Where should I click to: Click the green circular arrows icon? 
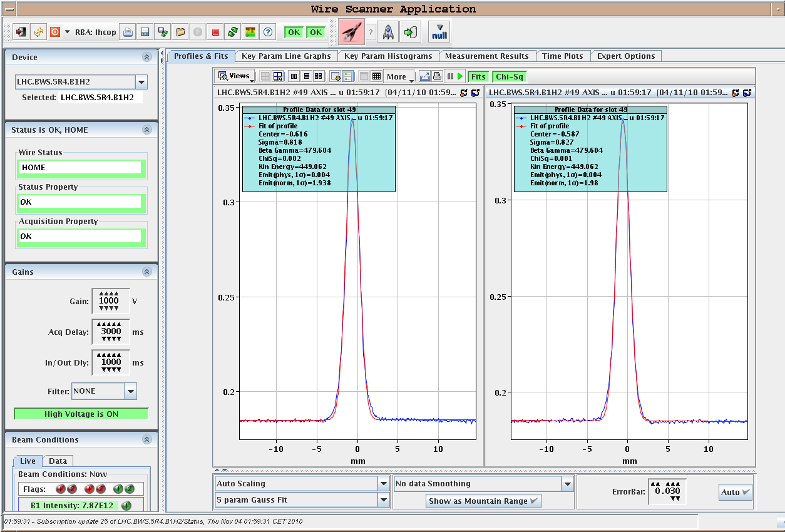[233, 32]
